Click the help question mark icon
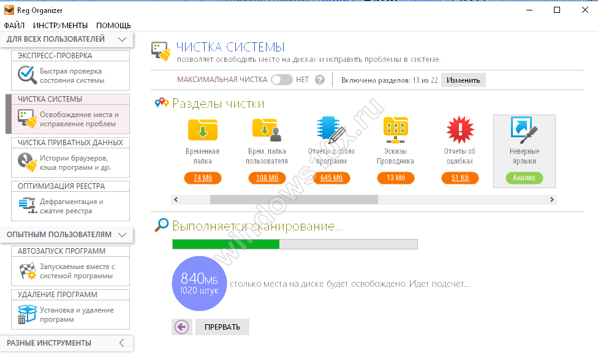The height and width of the screenshot is (364, 598). coord(319,80)
